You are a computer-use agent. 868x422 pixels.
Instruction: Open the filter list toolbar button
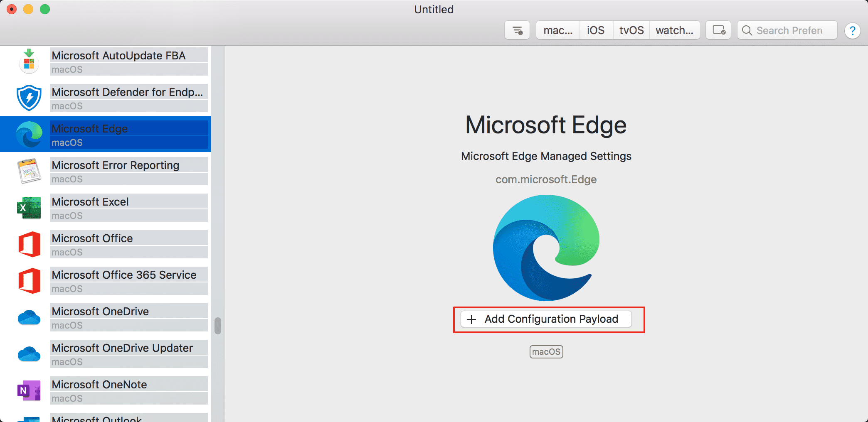517,30
